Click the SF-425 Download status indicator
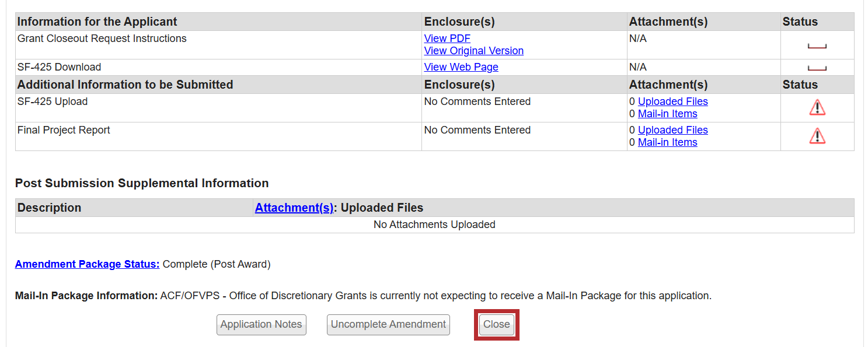Screen dimensions: 868x347 coord(817,68)
